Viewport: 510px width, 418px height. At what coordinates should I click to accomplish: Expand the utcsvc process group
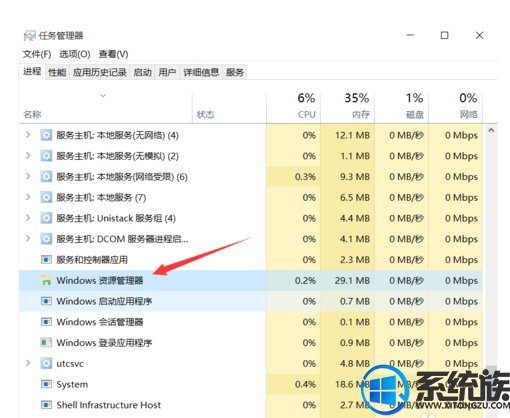tap(28, 363)
